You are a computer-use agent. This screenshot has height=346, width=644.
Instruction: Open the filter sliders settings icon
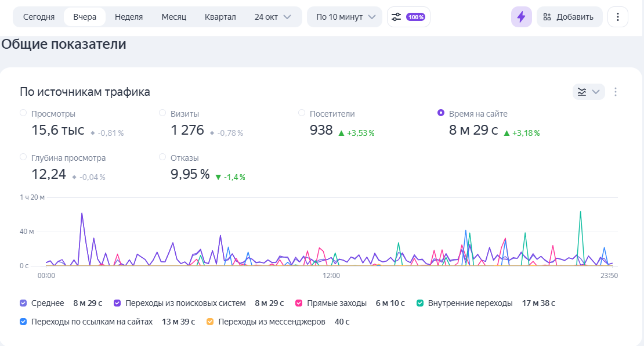(x=396, y=17)
